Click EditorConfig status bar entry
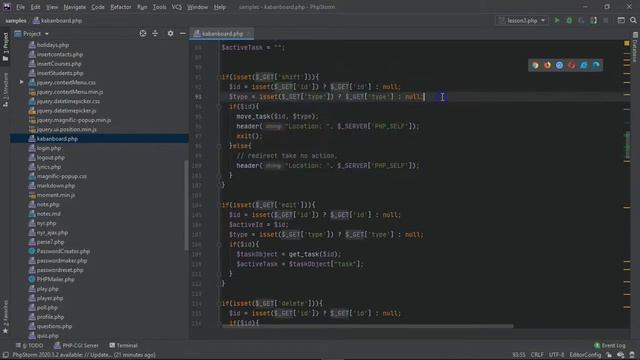The height and width of the screenshot is (360, 640). click(x=585, y=355)
